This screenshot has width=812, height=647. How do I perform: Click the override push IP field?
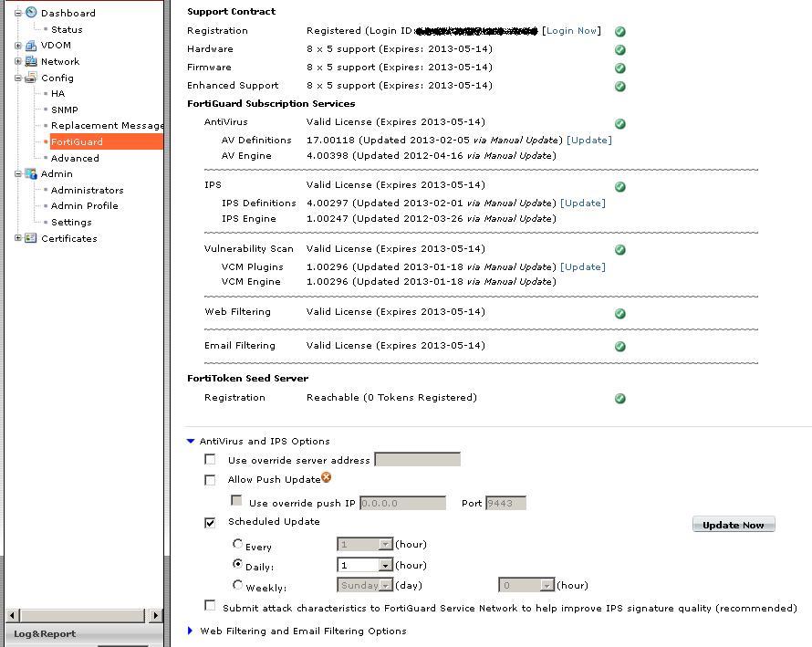pyautogui.click(x=402, y=503)
